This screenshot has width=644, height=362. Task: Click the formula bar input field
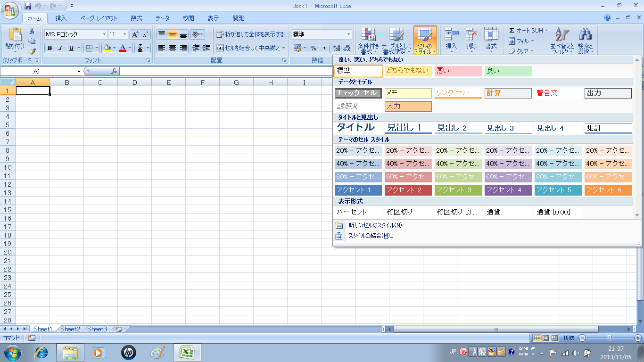pos(226,71)
